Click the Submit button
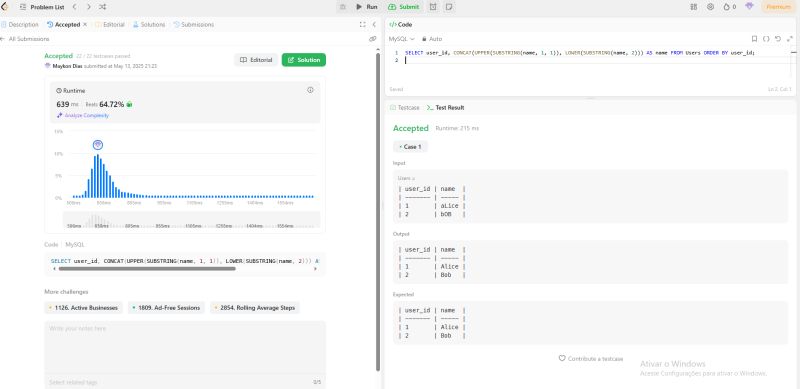 coord(404,7)
